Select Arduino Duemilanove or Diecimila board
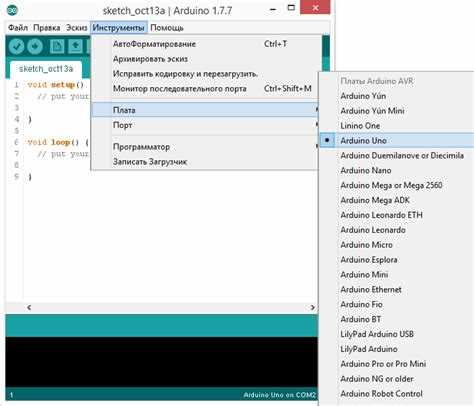474x406 pixels. tap(397, 155)
